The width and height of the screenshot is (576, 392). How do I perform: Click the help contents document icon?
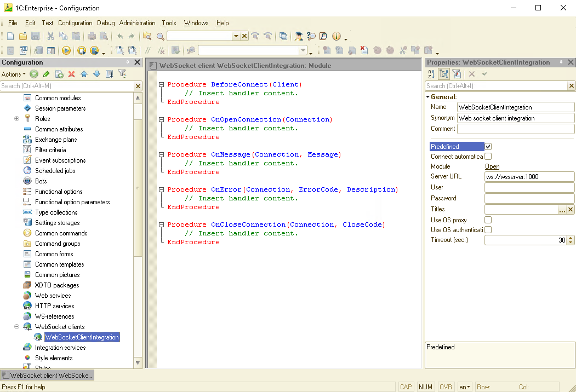(323, 36)
